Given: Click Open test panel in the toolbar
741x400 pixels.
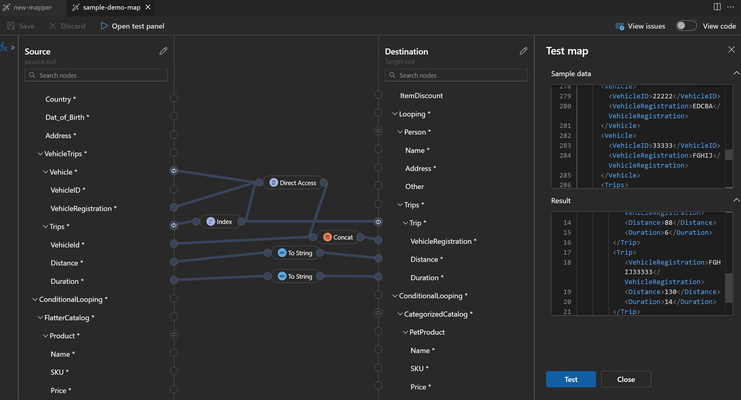Looking at the screenshot, I should pyautogui.click(x=132, y=26).
